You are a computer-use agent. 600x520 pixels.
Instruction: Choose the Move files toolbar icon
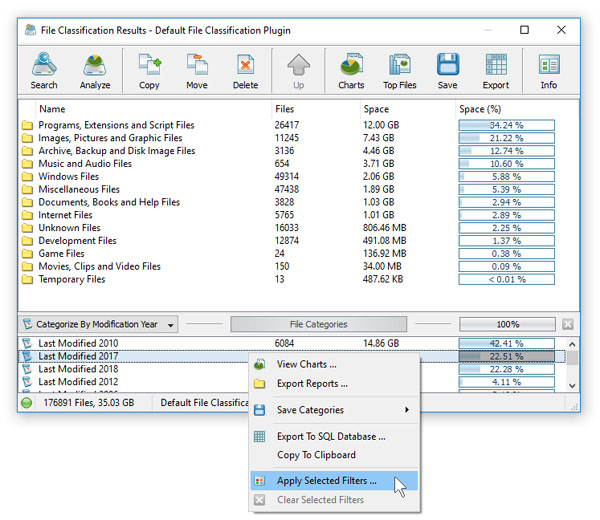coord(197,71)
